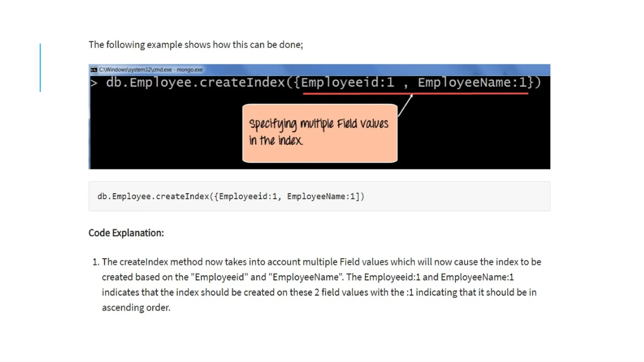Click the words 'ascending order' in the explanation

click(136, 307)
